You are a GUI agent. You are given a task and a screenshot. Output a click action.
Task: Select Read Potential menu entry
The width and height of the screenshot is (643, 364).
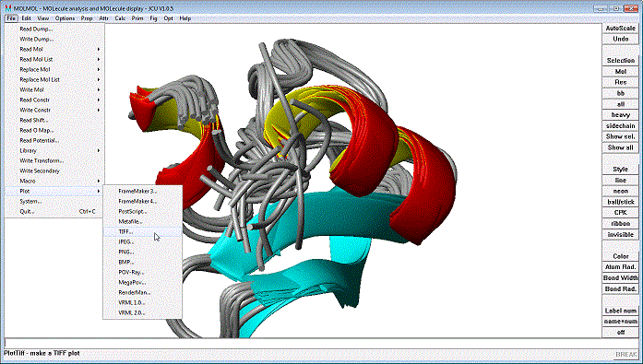(54, 140)
